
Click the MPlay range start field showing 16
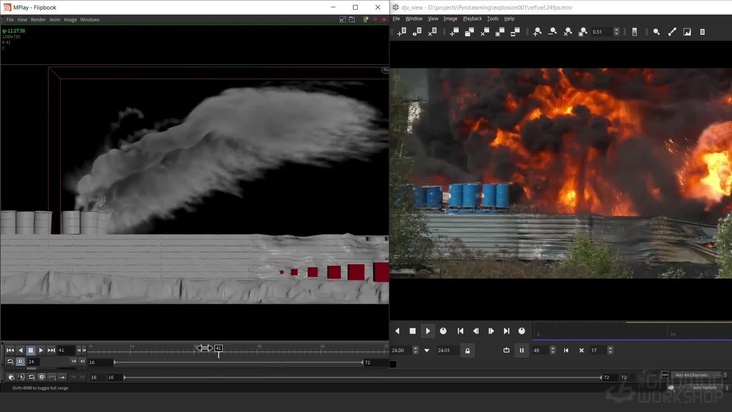99,362
